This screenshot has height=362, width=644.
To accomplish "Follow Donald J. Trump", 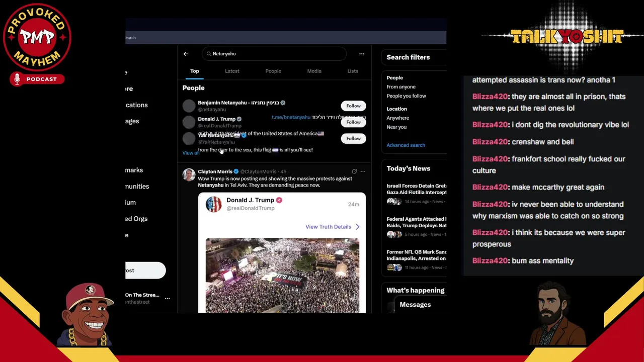I will [x=353, y=122].
